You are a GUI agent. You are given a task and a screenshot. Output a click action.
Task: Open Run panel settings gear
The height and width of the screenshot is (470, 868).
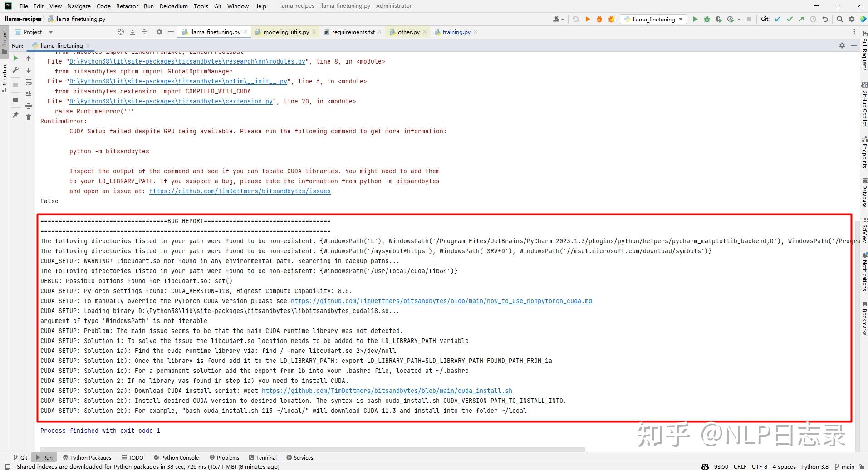(x=842, y=45)
